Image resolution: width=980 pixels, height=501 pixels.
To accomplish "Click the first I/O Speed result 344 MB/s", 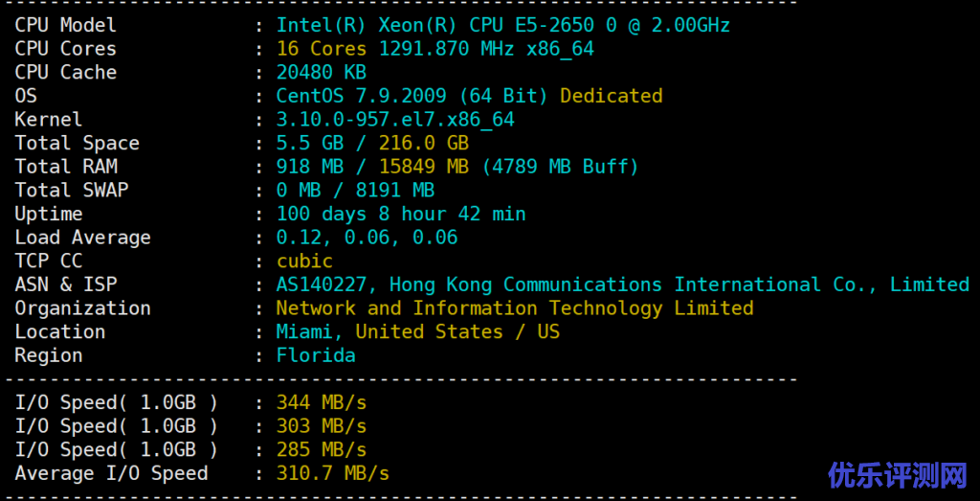I will click(322, 402).
